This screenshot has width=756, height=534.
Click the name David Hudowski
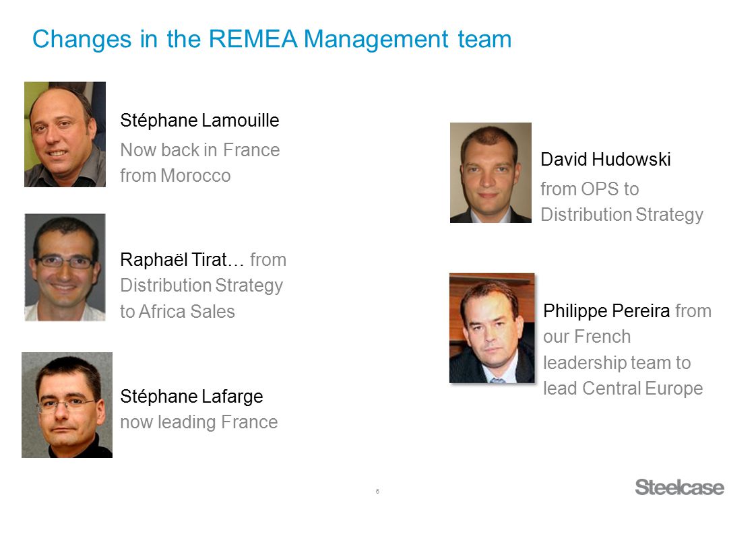pyautogui.click(x=606, y=160)
